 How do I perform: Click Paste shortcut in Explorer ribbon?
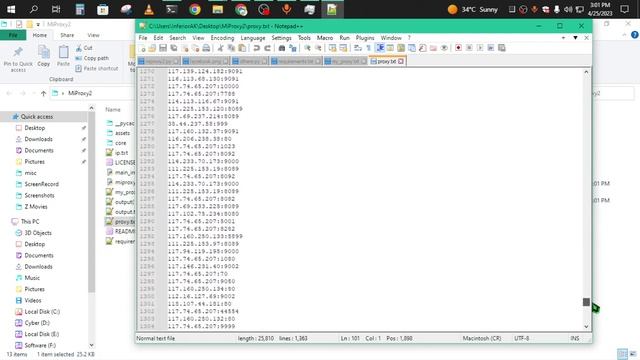tap(97, 69)
